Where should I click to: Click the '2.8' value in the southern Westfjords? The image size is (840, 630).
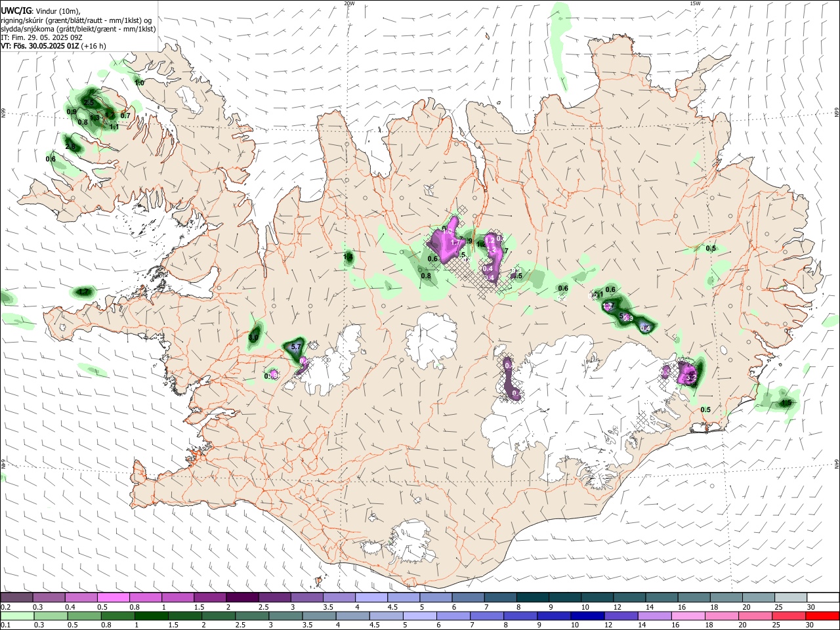[71, 148]
